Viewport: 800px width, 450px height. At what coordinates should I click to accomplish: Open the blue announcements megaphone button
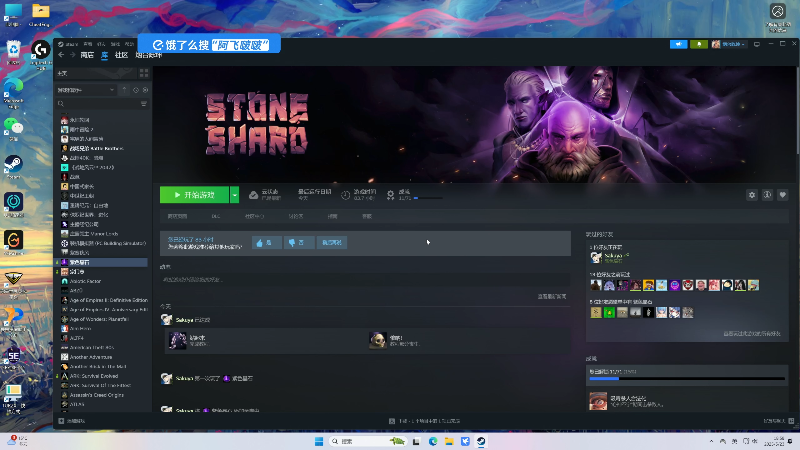point(679,44)
